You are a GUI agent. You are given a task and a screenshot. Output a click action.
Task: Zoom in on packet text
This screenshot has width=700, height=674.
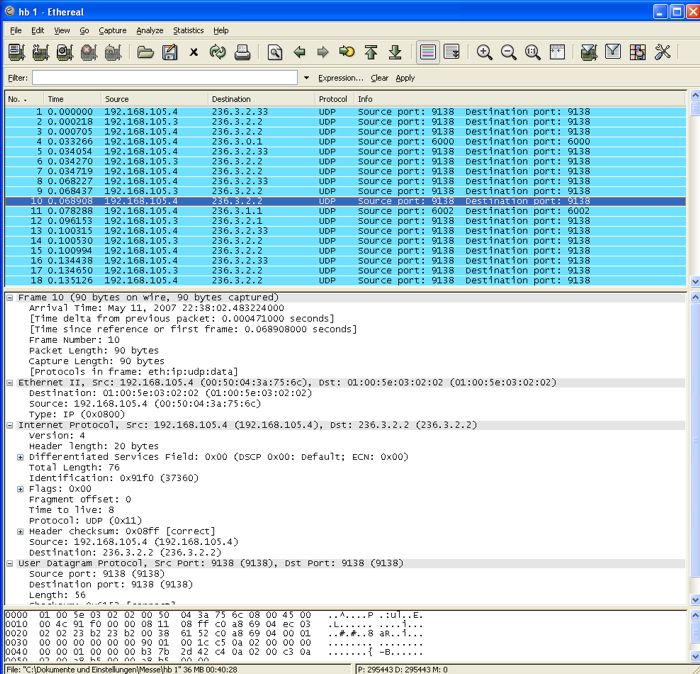click(x=485, y=52)
